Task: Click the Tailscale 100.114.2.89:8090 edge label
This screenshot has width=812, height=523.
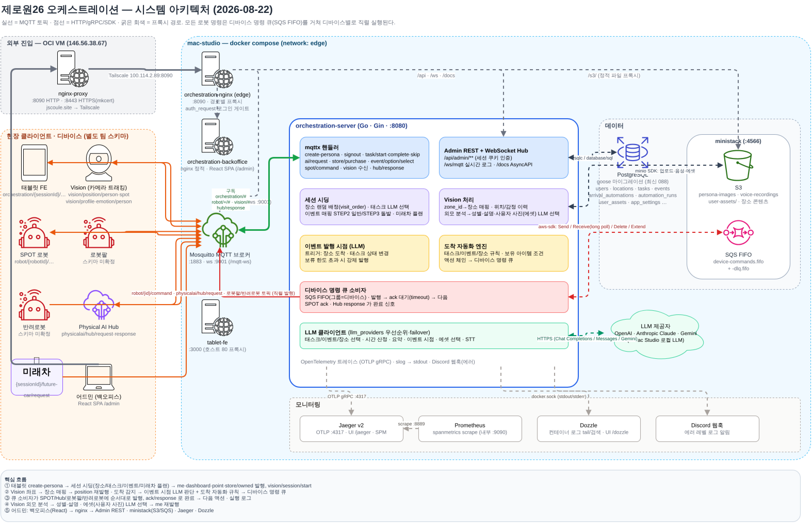Action: coord(140,75)
